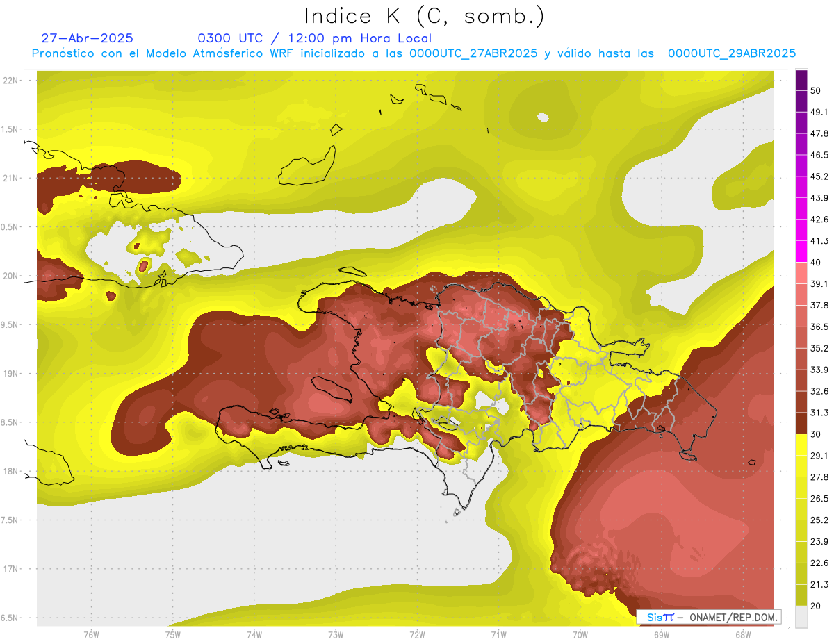Viewport: 834px width, 644px height.
Task: Click the '72W' longitude label
Action: [x=417, y=635]
